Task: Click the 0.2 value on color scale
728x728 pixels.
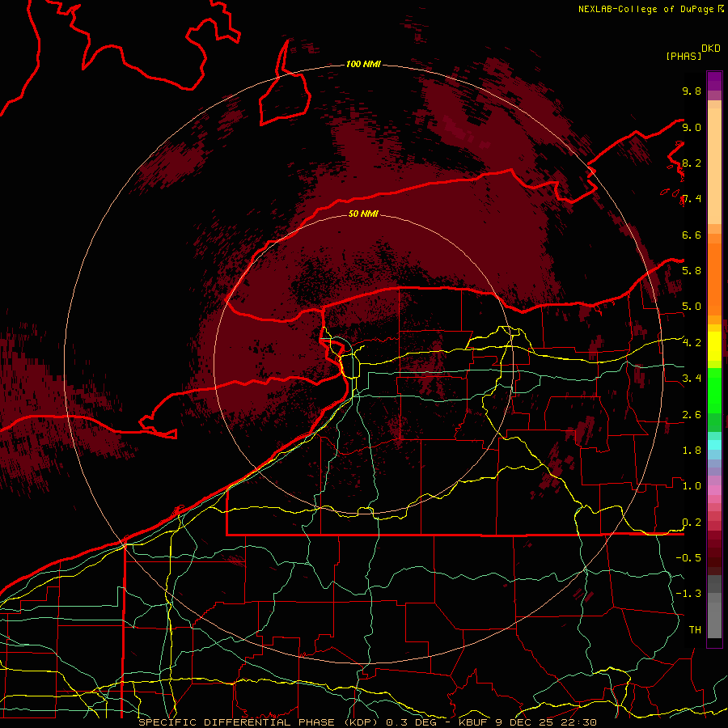Action: coord(692,523)
